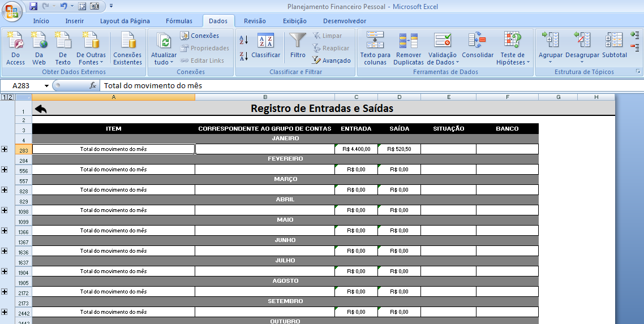The width and height of the screenshot is (644, 324).
Task: Open Conexões Existentes
Action: coord(127,49)
